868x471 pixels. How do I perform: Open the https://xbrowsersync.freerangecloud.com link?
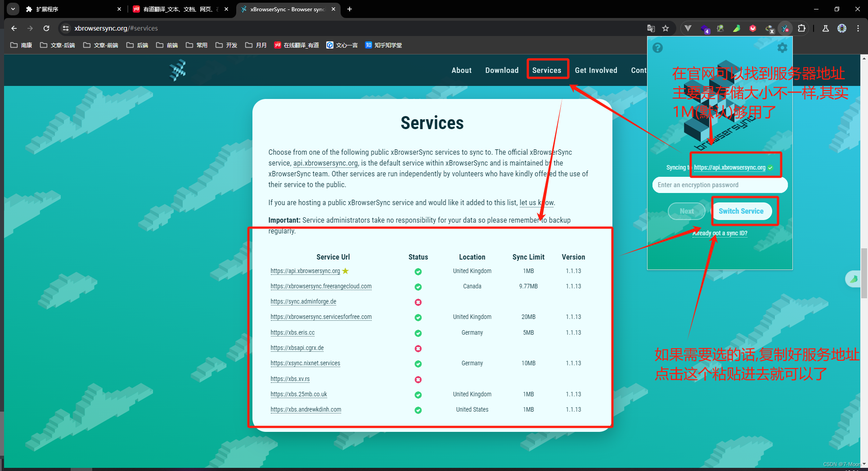tap(321, 286)
